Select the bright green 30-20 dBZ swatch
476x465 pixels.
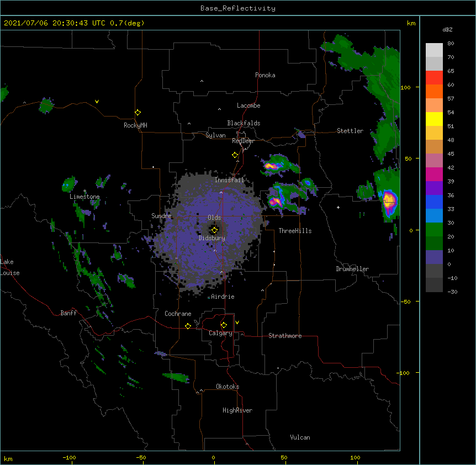click(434, 230)
